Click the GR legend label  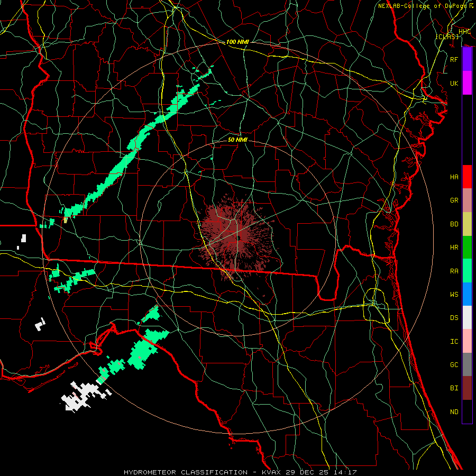click(454, 200)
